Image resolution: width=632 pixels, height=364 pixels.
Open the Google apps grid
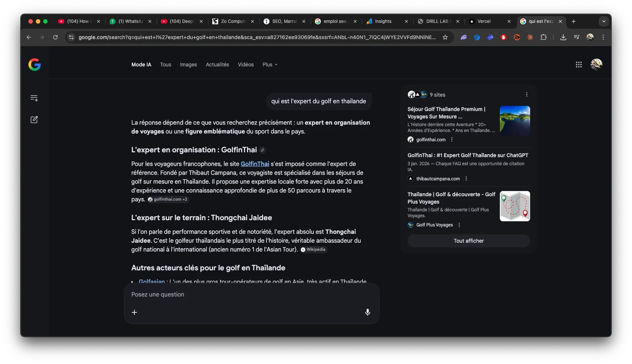pos(578,65)
